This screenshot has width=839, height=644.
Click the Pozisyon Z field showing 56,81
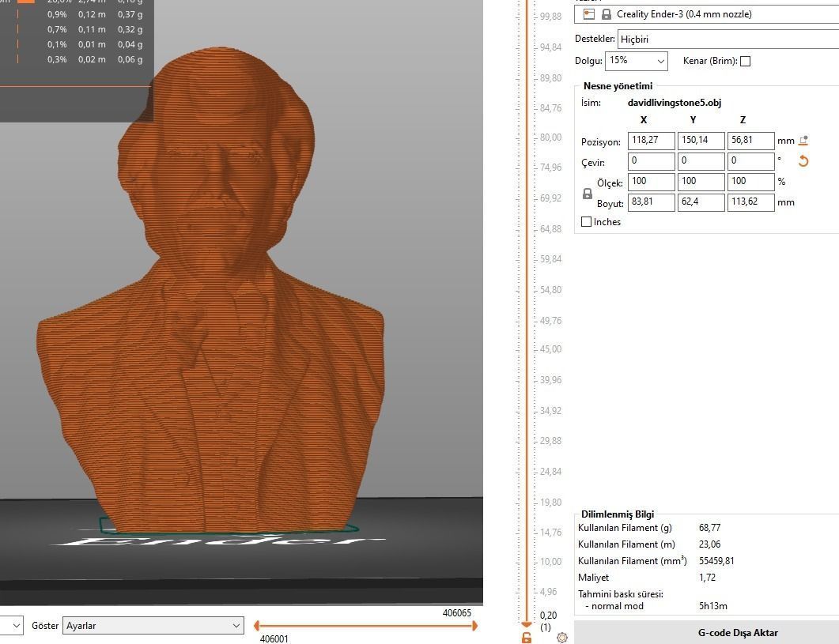pyautogui.click(x=750, y=141)
